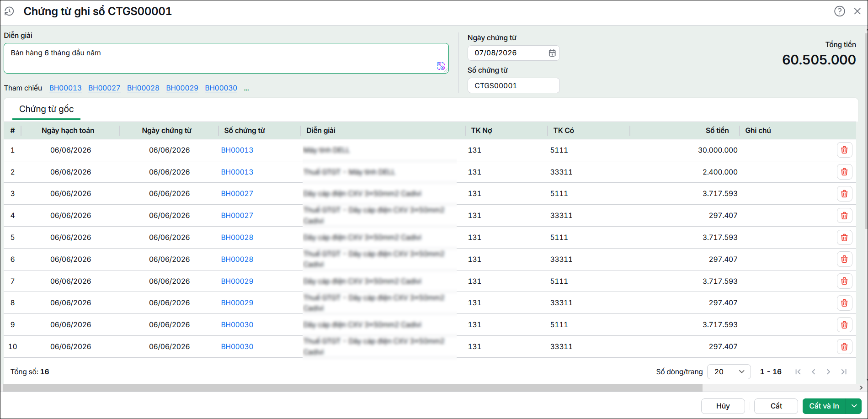868x419 pixels.
Task: Delete row 9 with the trash icon
Action: [x=844, y=325]
